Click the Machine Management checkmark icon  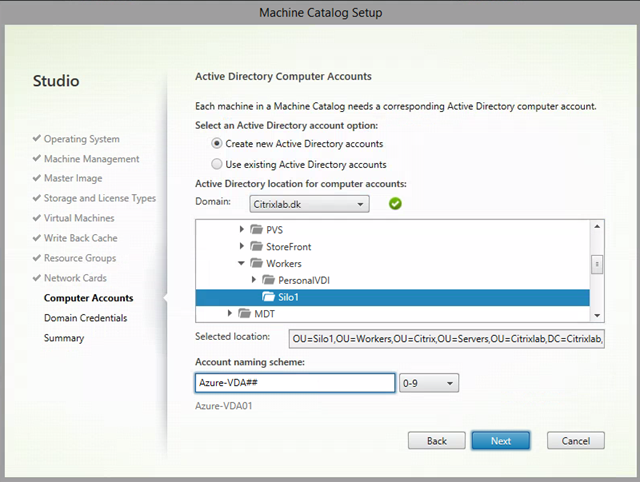[x=37, y=158]
